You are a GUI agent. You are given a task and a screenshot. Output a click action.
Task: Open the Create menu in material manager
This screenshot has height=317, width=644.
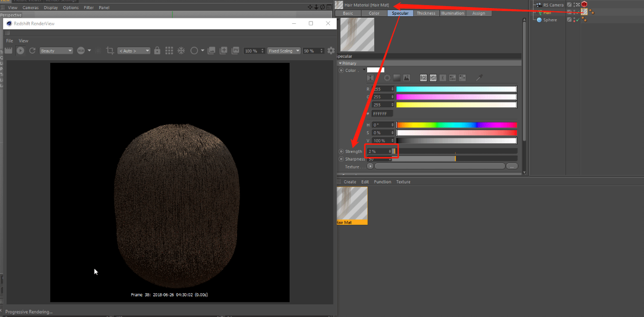350,182
